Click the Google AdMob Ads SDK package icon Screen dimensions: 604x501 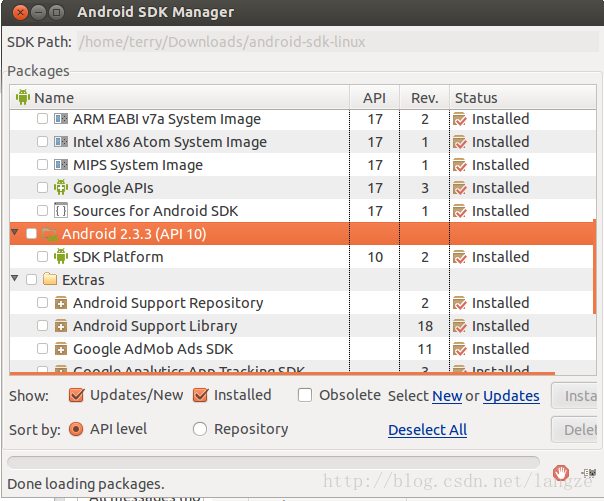click(x=61, y=349)
